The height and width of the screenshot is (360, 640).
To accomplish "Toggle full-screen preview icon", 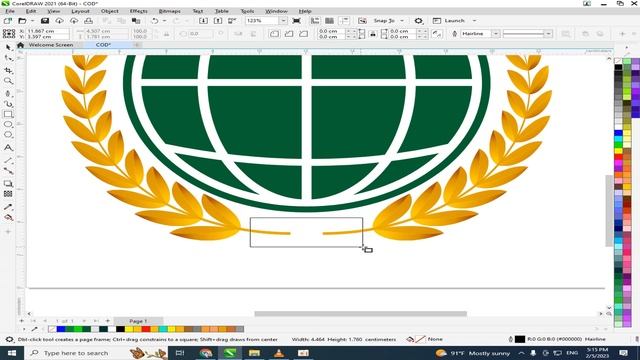I will (x=297, y=21).
